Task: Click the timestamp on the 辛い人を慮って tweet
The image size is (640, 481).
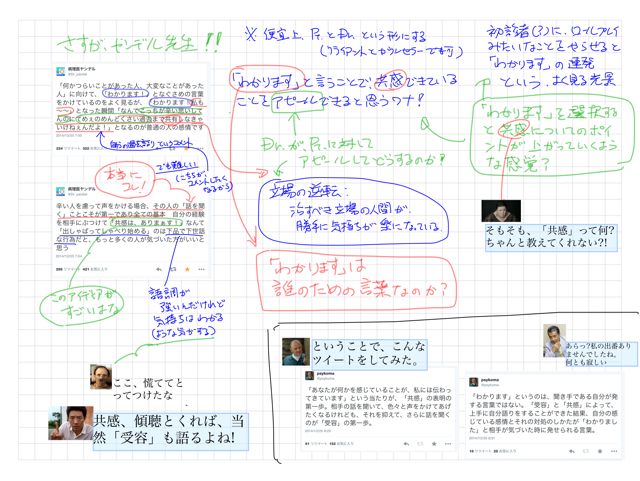Action: pyautogui.click(x=69, y=256)
